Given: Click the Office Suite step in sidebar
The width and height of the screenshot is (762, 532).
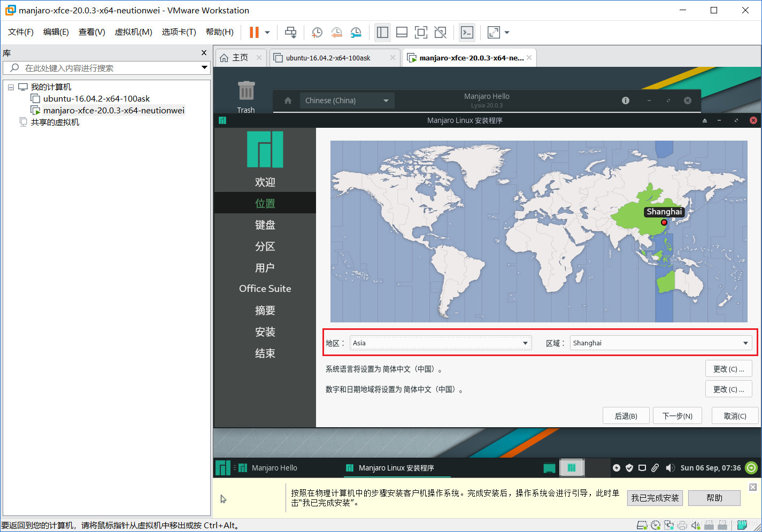Looking at the screenshot, I should coord(265,289).
